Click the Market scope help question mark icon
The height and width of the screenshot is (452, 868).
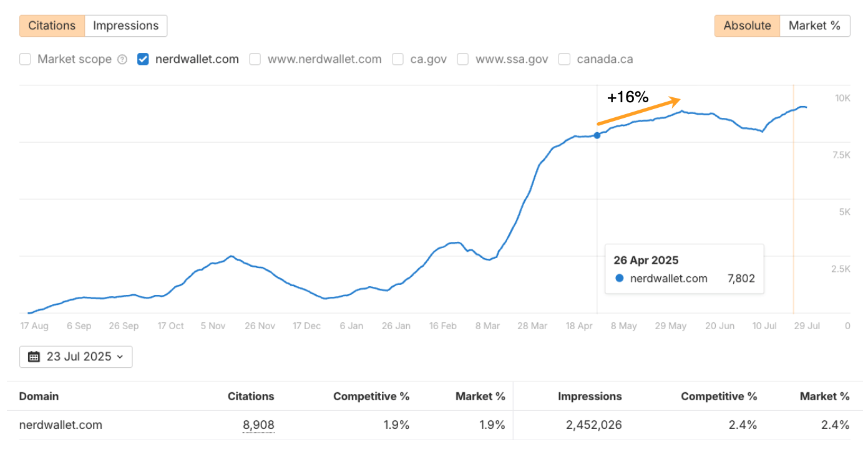click(x=122, y=59)
